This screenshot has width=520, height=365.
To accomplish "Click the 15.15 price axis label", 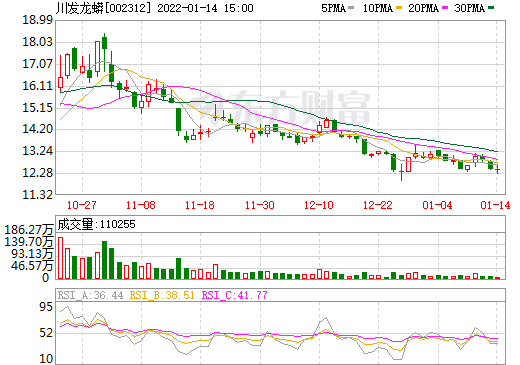I will [x=37, y=108].
